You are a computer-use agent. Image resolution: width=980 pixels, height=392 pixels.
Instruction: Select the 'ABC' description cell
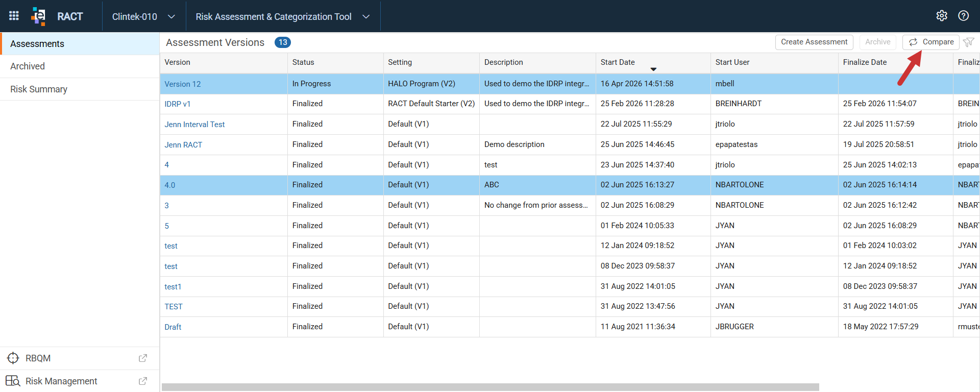pos(537,185)
